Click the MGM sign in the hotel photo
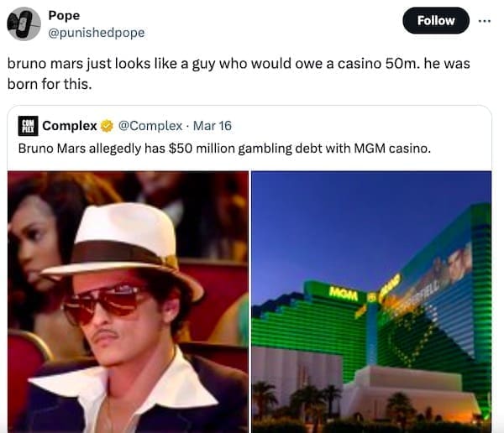Screen dimensions: 504x433 344,295
